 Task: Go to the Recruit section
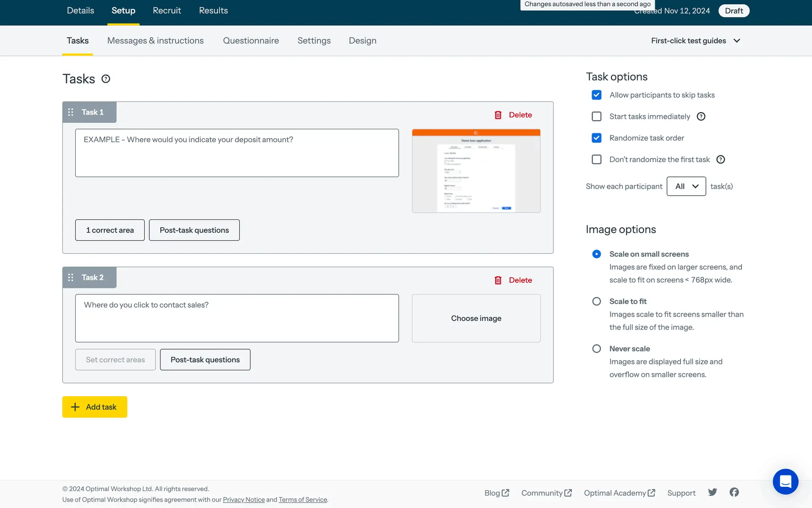167,11
